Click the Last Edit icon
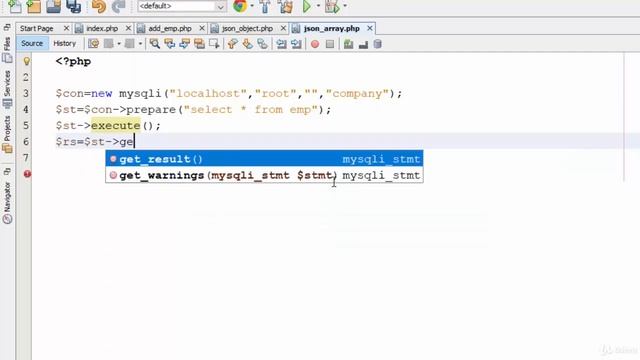Screen dimensions: 640x360 tap(93, 44)
